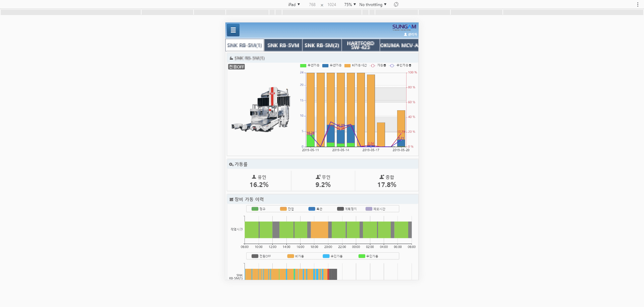Click the 전원OFF status badge

click(x=236, y=67)
